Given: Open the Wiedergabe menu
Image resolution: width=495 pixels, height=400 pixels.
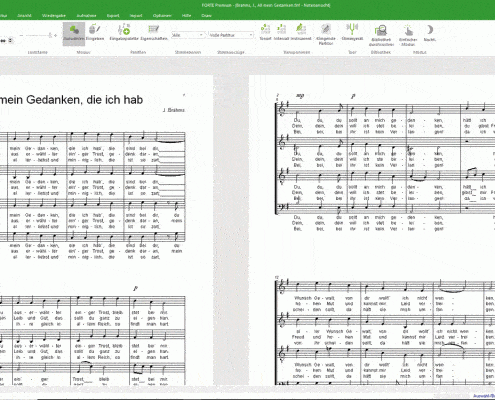Looking at the screenshot, I should [54, 15].
